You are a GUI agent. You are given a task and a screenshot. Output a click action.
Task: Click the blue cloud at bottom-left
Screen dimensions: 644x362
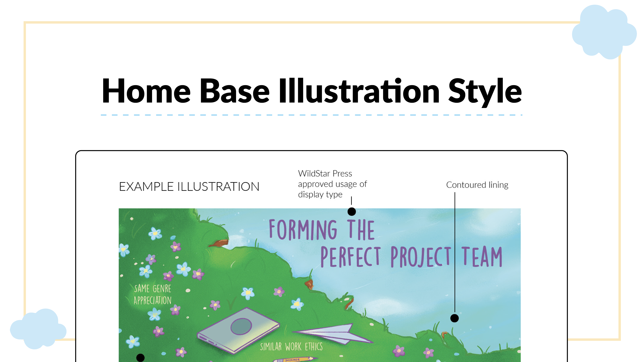pyautogui.click(x=38, y=329)
